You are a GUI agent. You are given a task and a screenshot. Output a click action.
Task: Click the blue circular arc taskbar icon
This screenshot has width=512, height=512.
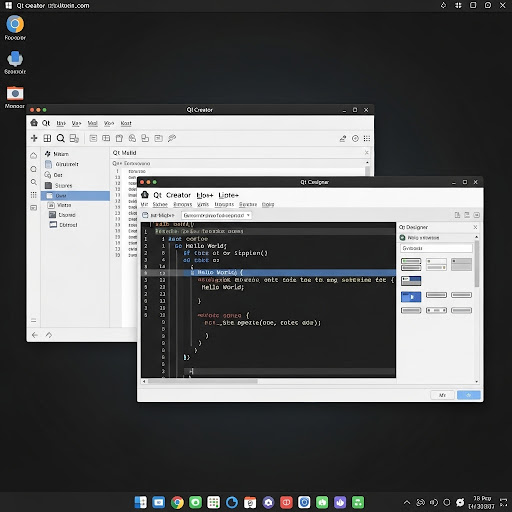point(232,502)
